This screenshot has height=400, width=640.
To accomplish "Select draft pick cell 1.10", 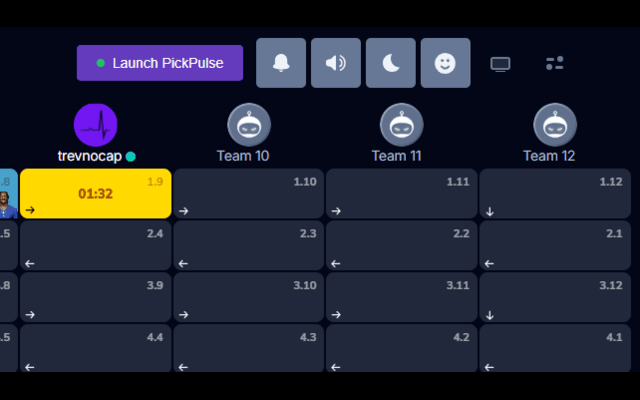I will pyautogui.click(x=249, y=193).
